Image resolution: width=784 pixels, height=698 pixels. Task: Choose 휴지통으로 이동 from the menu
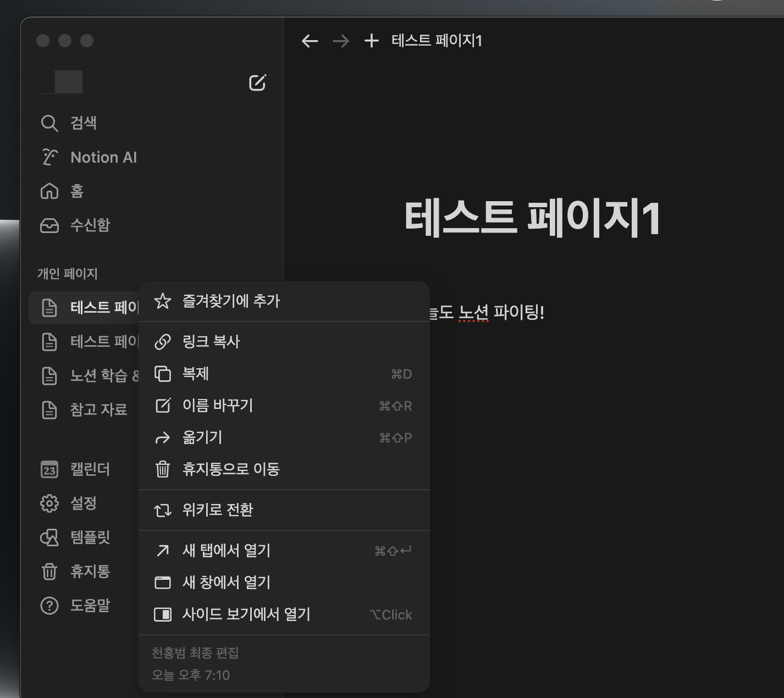(x=284, y=469)
